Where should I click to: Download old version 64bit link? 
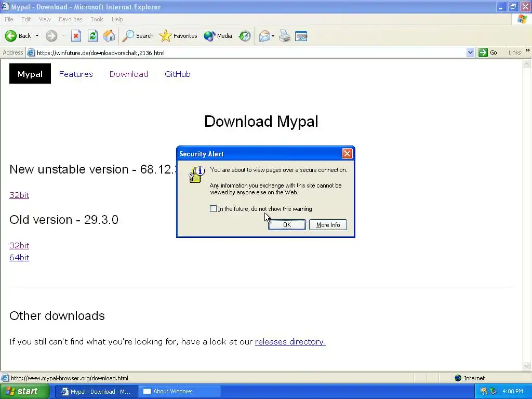(19, 258)
